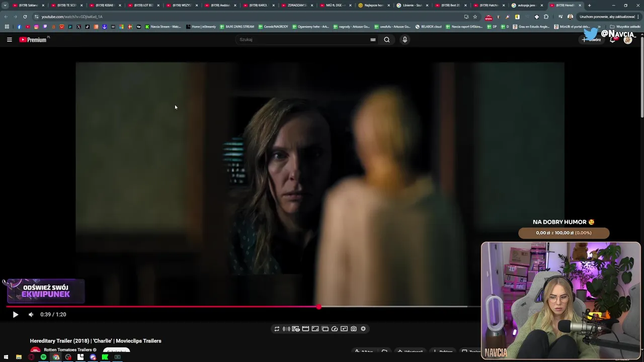
Task: Toggle the loop video icon in player toolbar
Action: click(x=277, y=329)
